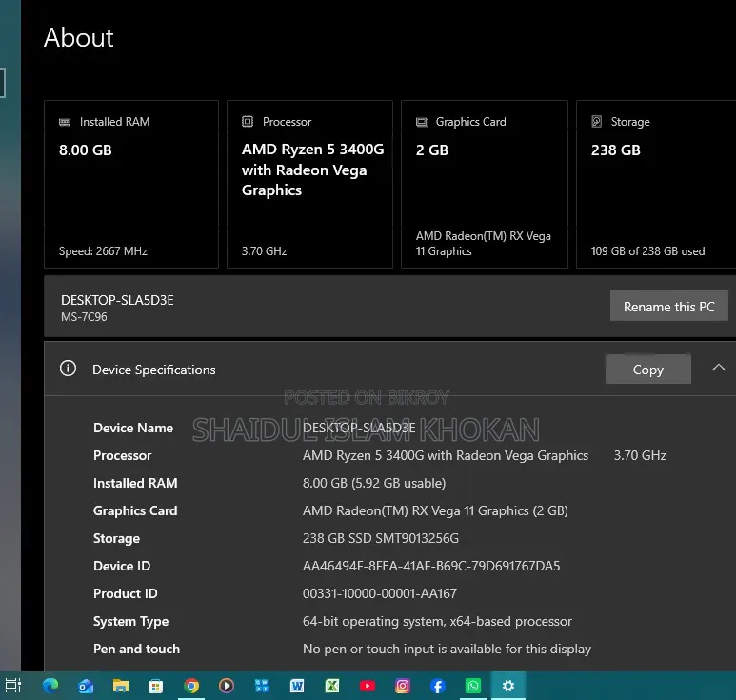The width and height of the screenshot is (736, 700).
Task: Click the 64-bit operating system value
Action: pyautogui.click(x=437, y=621)
